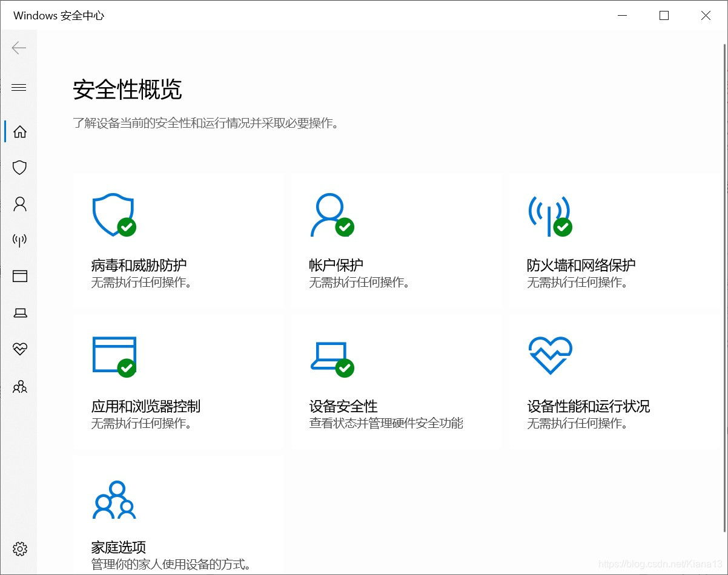Open the 防火墙和网络保护 title link
728x575 pixels.
click(581, 265)
